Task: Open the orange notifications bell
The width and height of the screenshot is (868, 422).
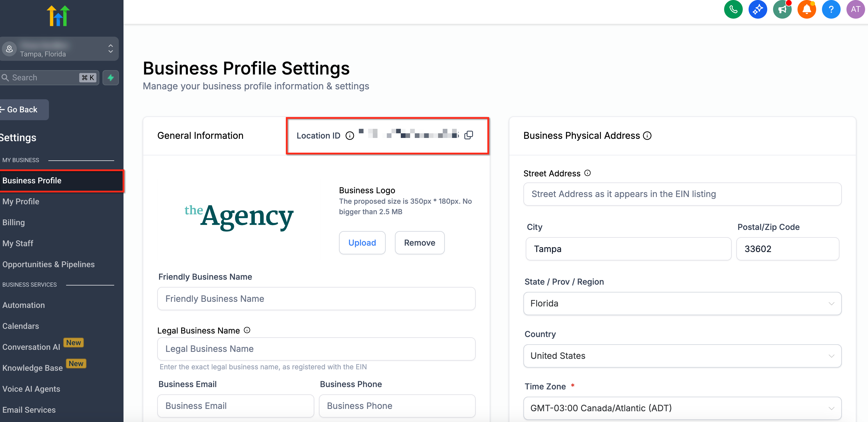Action: tap(806, 9)
